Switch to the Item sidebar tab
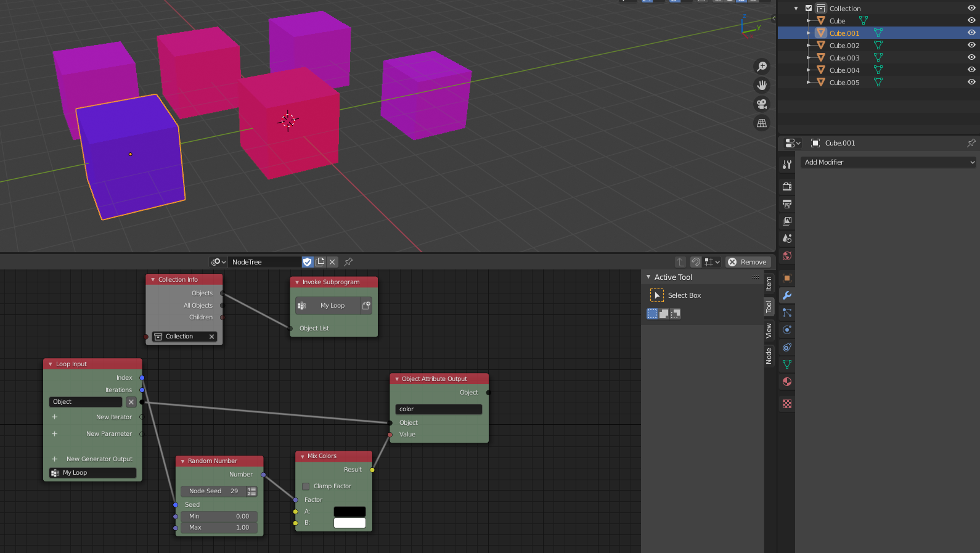The width and height of the screenshot is (980, 553). tap(769, 284)
